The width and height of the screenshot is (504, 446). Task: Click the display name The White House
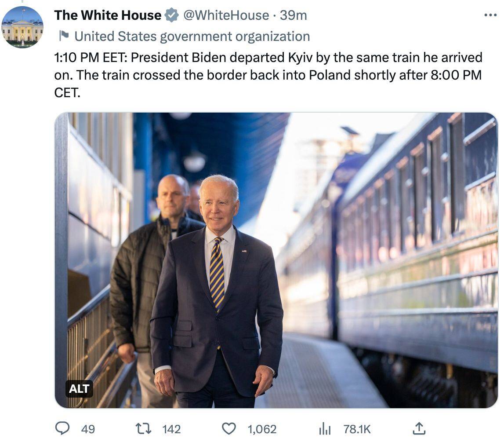(108, 15)
